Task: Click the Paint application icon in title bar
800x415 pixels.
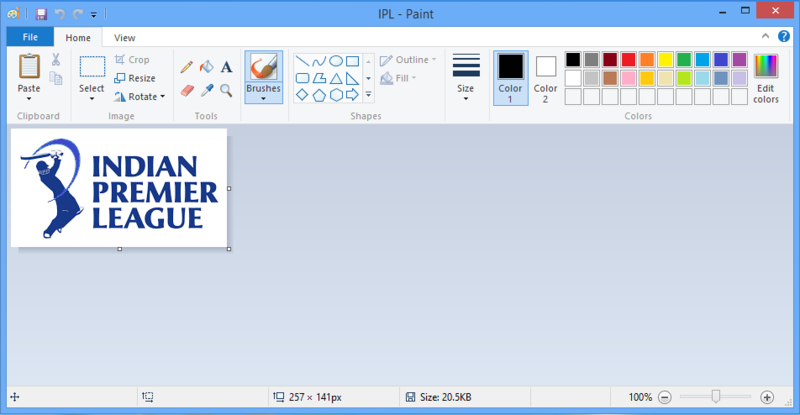Action: pos(14,14)
